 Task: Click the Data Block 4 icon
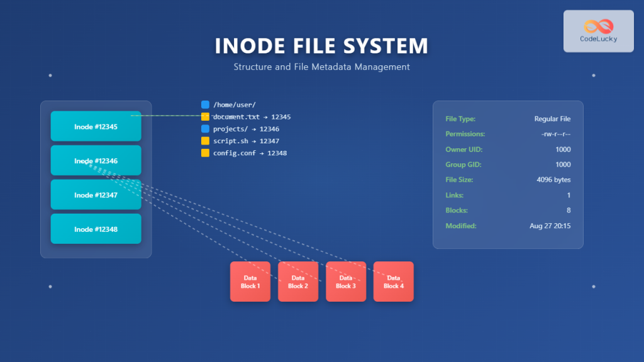point(393,282)
